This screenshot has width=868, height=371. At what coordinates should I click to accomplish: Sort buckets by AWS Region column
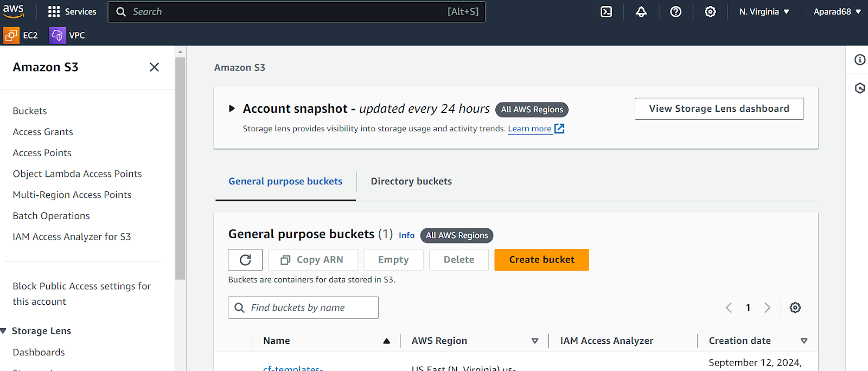click(x=535, y=341)
